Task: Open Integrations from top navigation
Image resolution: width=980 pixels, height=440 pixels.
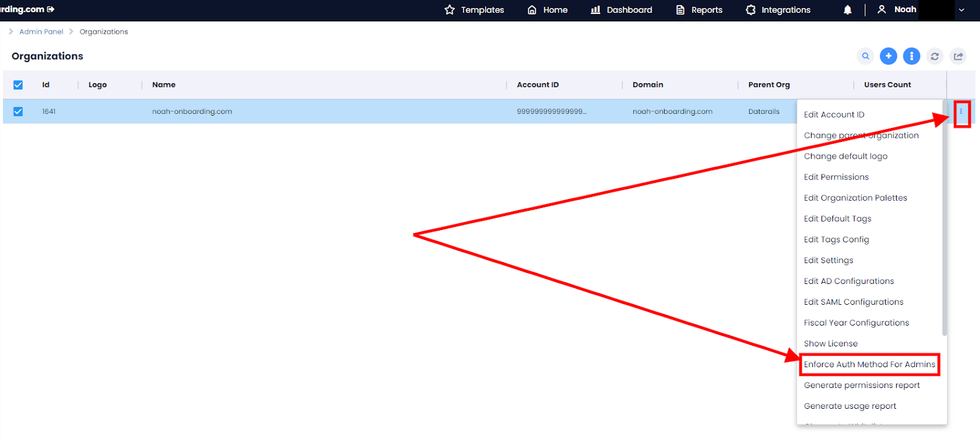Action: [x=786, y=10]
